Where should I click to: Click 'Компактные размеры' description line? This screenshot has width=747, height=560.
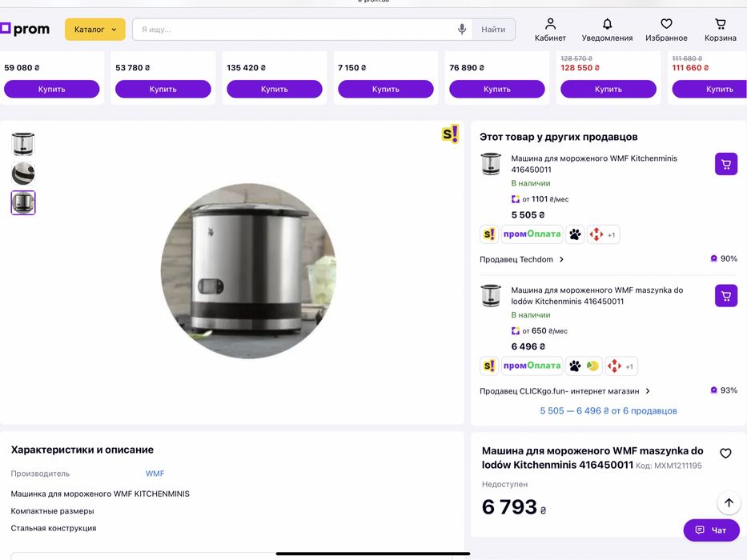click(52, 511)
